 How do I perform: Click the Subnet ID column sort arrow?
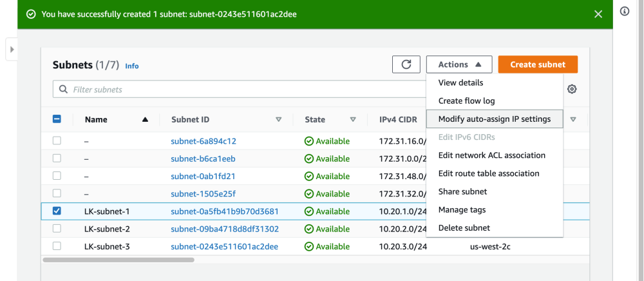tap(278, 119)
